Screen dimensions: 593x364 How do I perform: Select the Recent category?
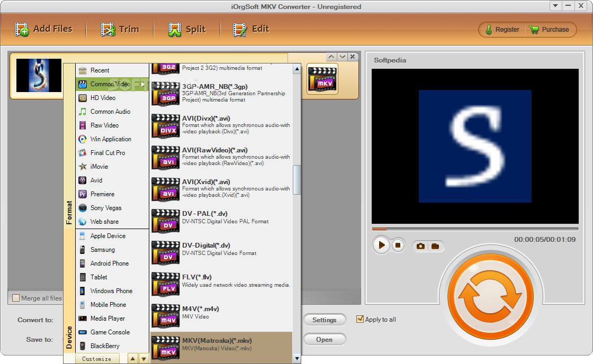point(112,70)
